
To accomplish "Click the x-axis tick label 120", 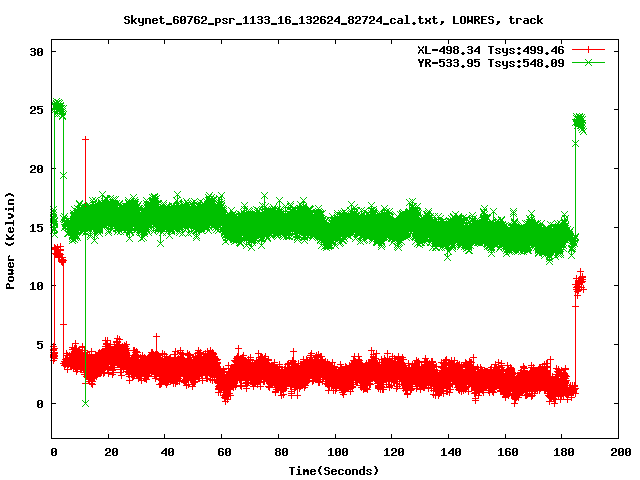I will point(394,452).
